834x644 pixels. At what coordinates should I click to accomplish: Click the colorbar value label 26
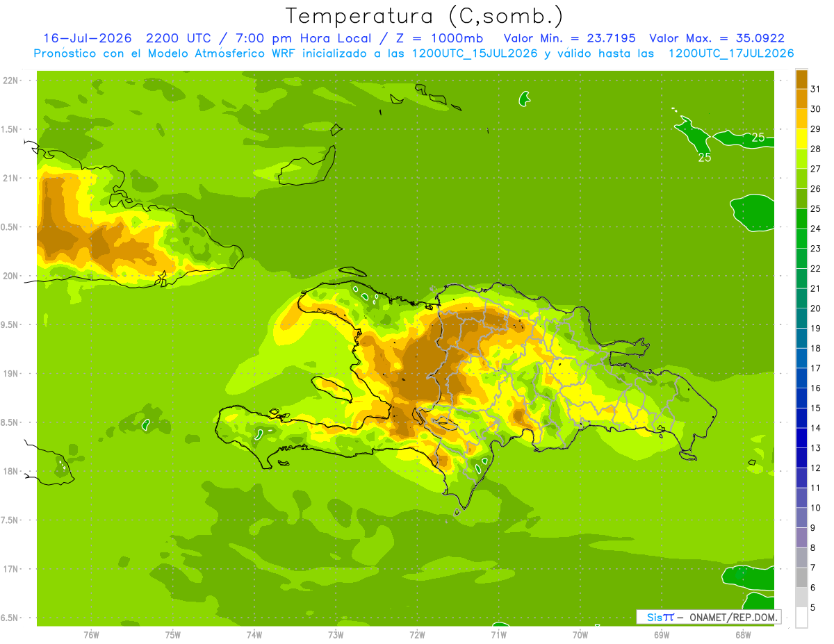click(816, 188)
